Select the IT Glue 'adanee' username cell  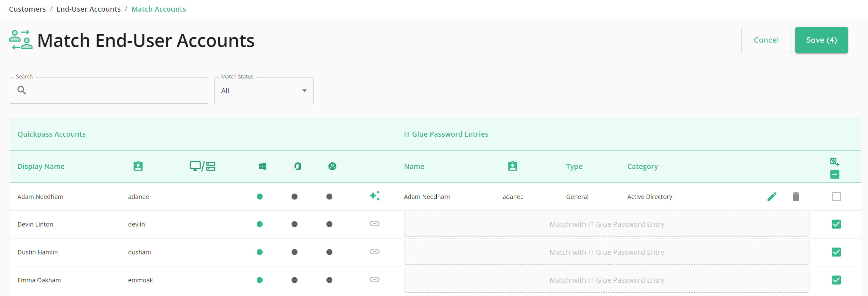[x=513, y=197]
